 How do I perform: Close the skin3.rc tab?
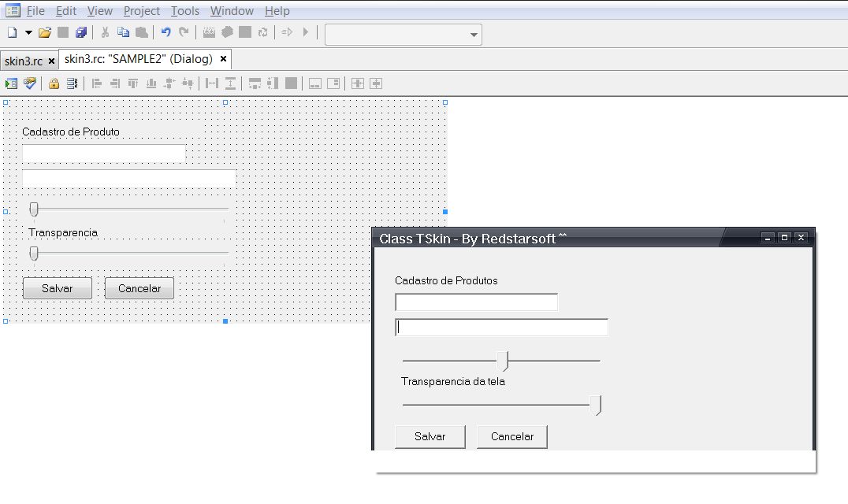[51, 61]
